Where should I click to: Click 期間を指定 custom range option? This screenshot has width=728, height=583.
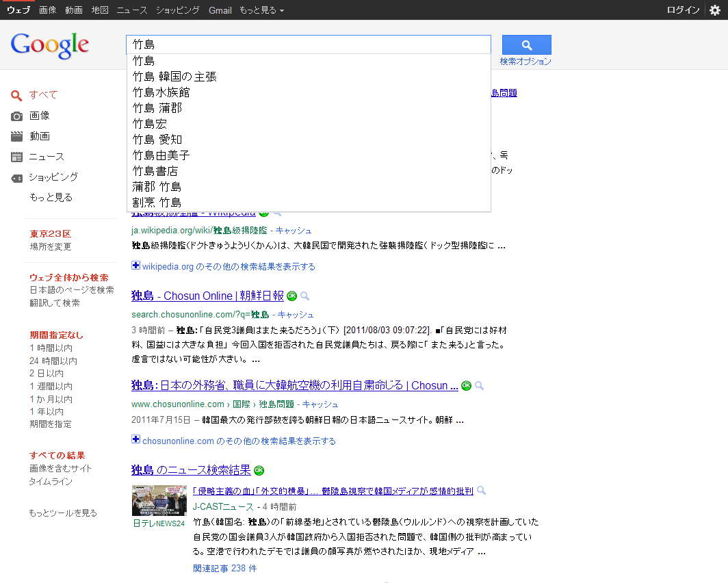51,424
